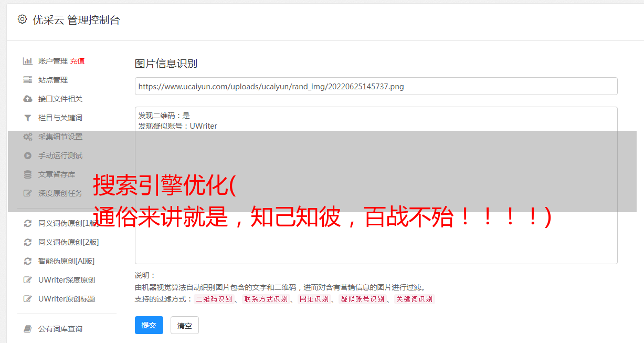Click the 疑似账号识别 tag

coord(363,299)
